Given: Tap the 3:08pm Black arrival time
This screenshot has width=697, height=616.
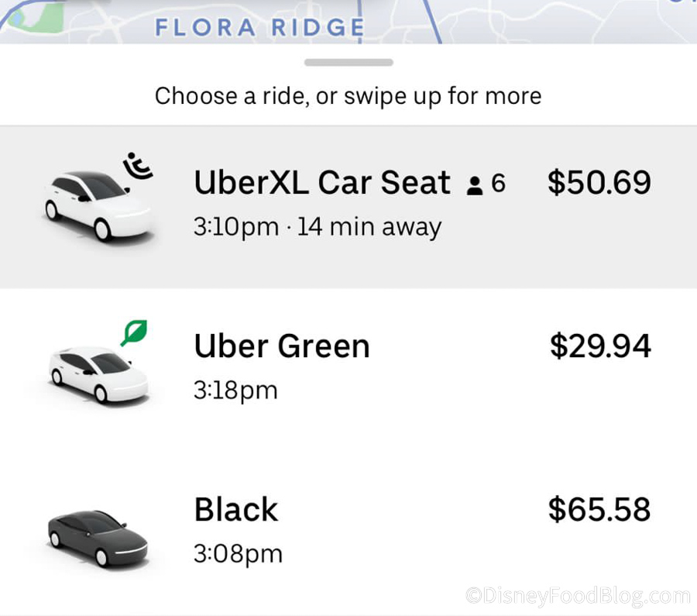Looking at the screenshot, I should (238, 553).
